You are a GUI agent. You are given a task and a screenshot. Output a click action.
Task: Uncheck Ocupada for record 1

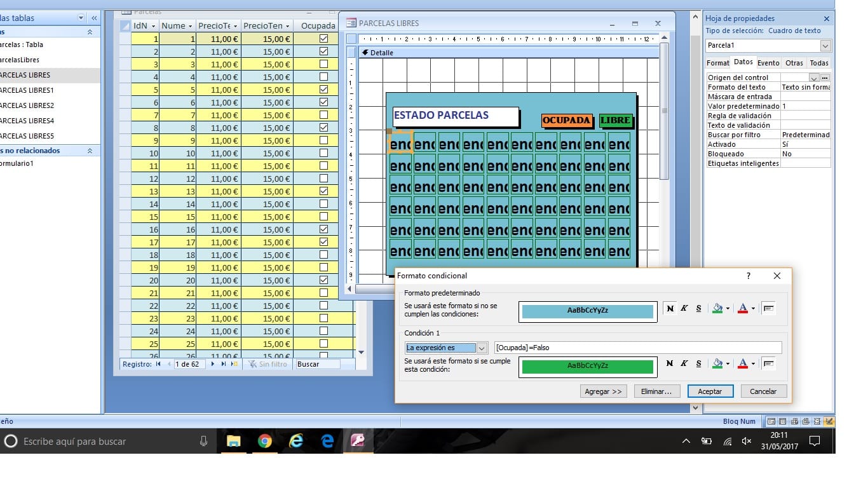tap(323, 38)
